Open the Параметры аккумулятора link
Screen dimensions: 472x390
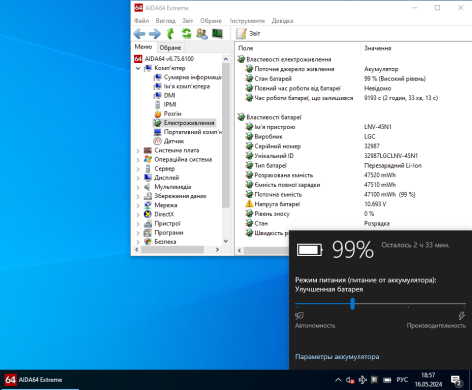(337, 357)
